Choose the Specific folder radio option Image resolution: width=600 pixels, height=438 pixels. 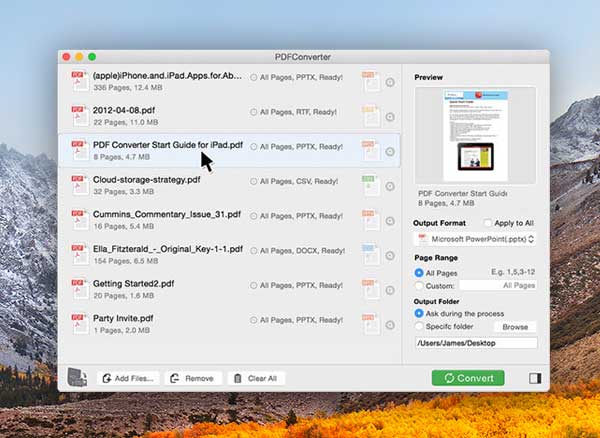(x=419, y=326)
